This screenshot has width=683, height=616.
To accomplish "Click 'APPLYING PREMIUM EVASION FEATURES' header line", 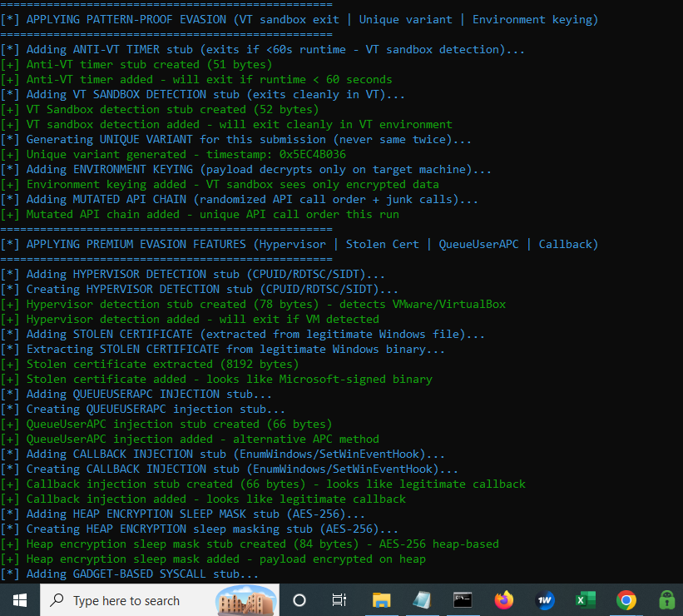I will pyautogui.click(x=299, y=244).
